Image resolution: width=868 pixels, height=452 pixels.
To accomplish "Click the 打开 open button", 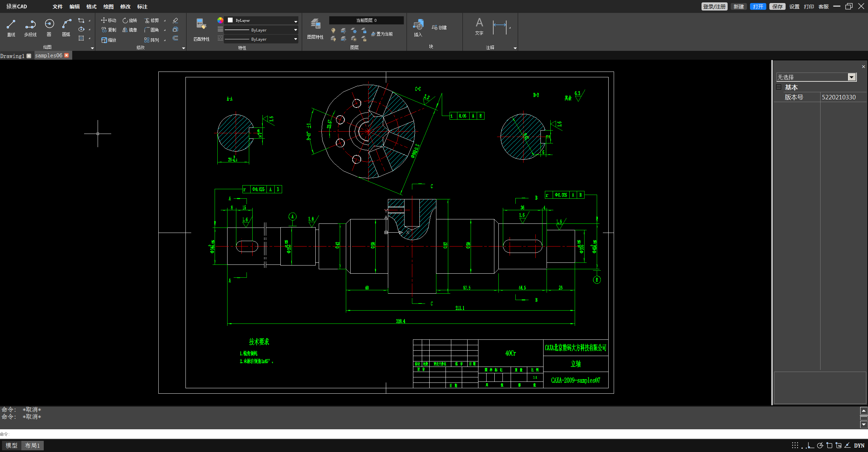I will coord(758,6).
